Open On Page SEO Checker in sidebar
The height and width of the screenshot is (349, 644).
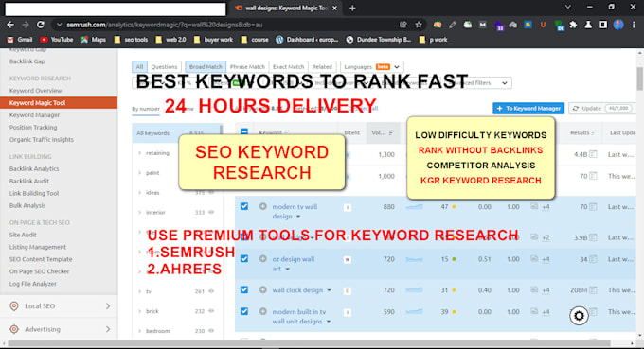(40, 271)
